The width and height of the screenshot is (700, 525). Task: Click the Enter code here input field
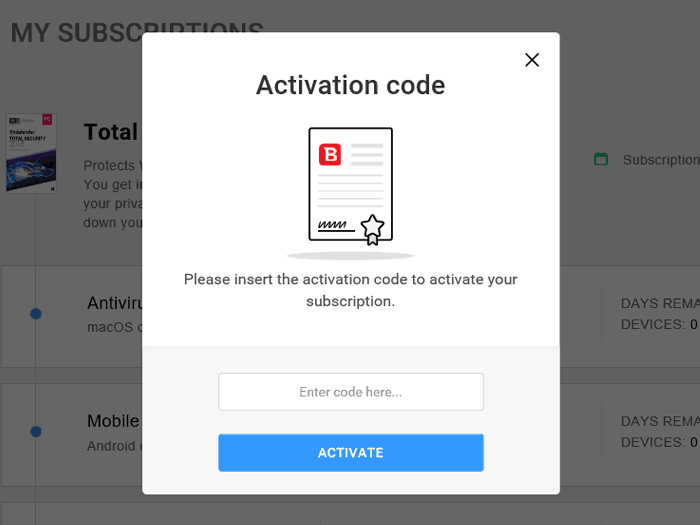[351, 392]
